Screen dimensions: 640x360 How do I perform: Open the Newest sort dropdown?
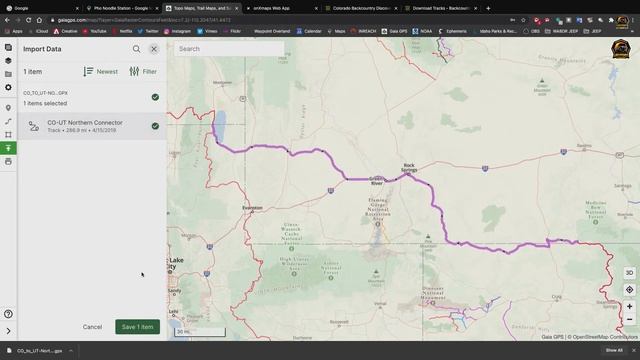click(100, 71)
